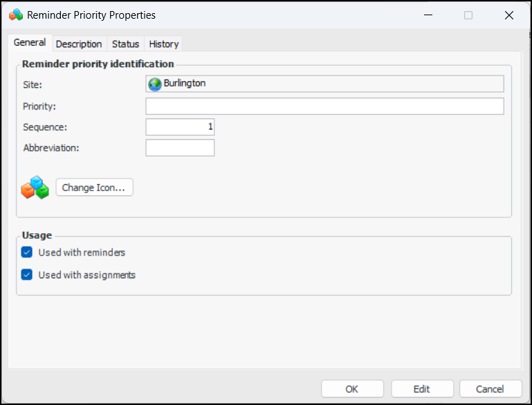Toggle the Used with assignments checkbox

(27, 274)
